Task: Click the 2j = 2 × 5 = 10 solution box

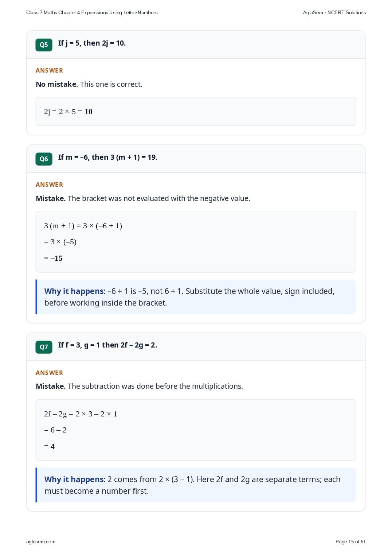Action: tap(196, 112)
